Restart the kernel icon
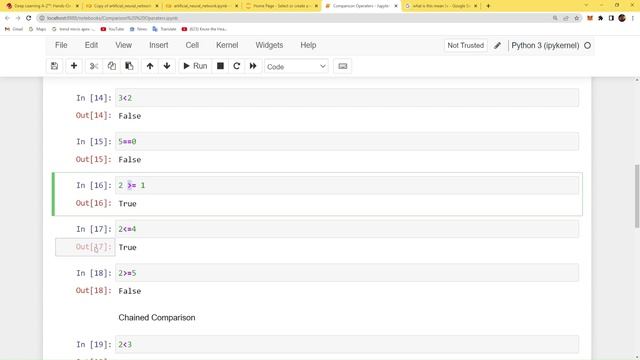Image resolution: width=640 pixels, height=360 pixels. [x=236, y=66]
